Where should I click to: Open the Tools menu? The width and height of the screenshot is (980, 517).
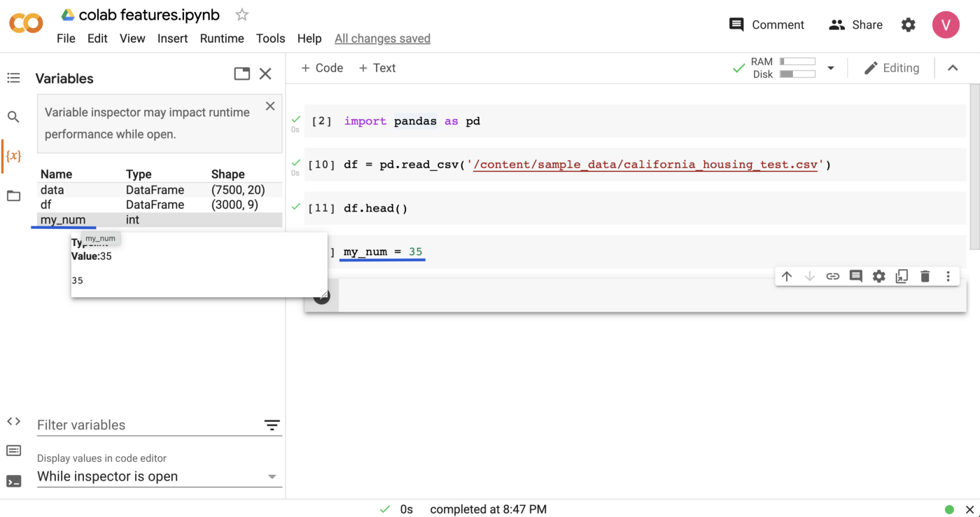(270, 39)
